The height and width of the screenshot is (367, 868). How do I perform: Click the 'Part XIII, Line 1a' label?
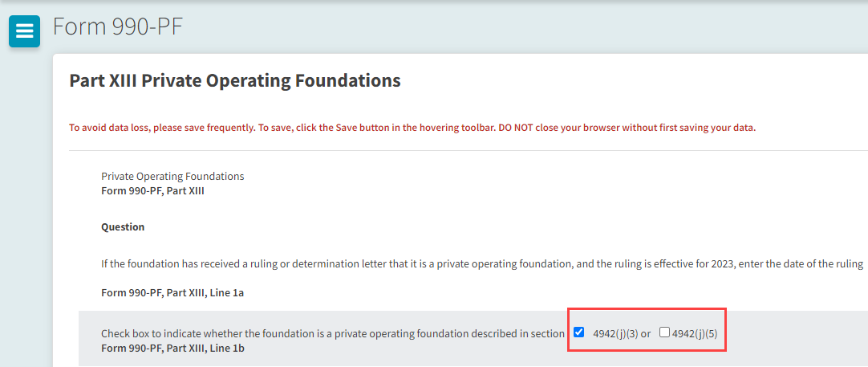point(172,292)
